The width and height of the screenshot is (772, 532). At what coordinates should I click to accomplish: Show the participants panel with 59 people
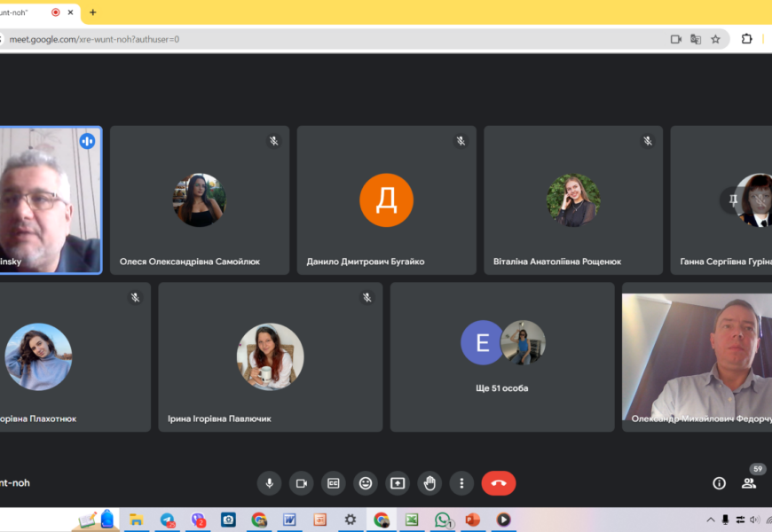click(749, 483)
